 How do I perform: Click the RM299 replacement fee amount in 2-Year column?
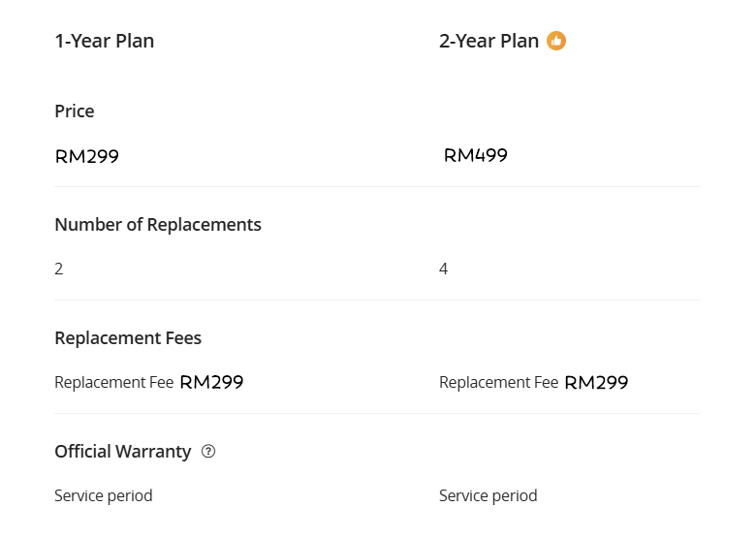(597, 382)
